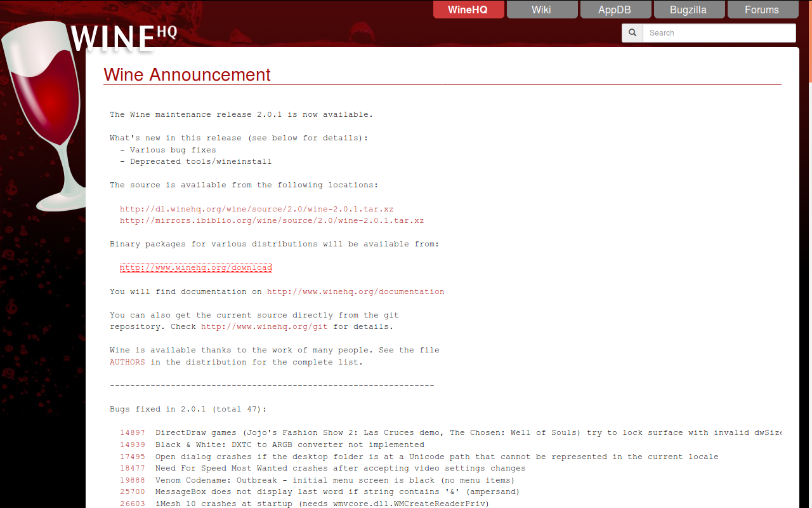The height and width of the screenshot is (508, 812).
Task: Open bug 14897 about DirectDraw games
Action: [x=132, y=432]
